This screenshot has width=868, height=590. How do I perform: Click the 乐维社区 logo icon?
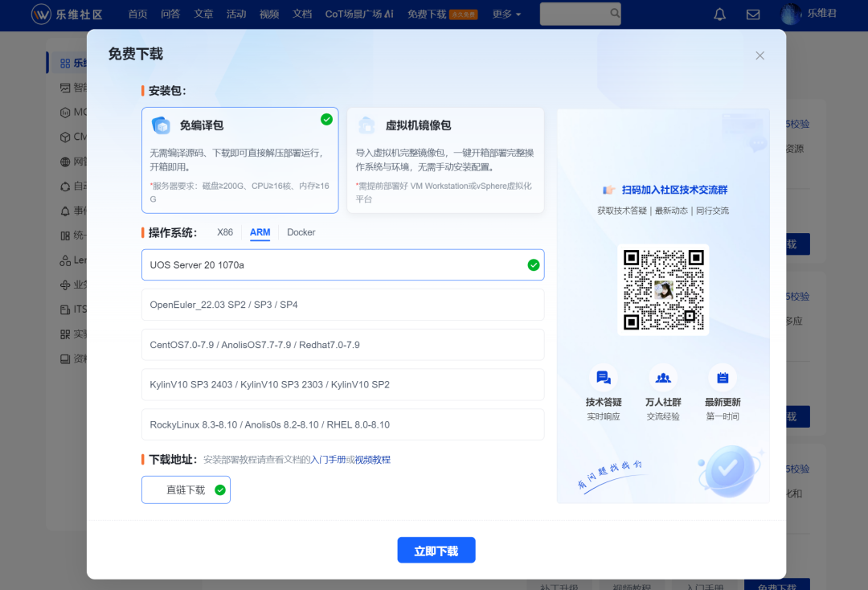pos(41,14)
